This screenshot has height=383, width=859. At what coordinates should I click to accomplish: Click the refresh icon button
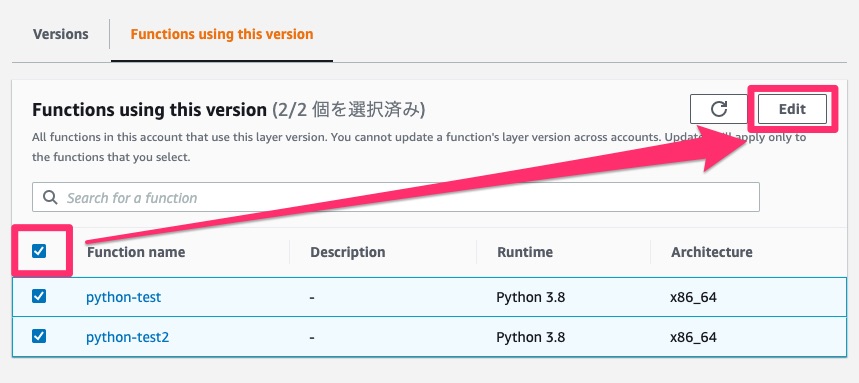pyautogui.click(x=719, y=109)
